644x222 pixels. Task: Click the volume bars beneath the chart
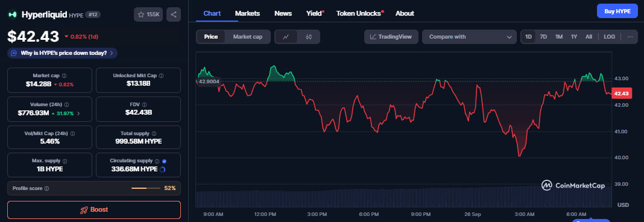[404, 197]
